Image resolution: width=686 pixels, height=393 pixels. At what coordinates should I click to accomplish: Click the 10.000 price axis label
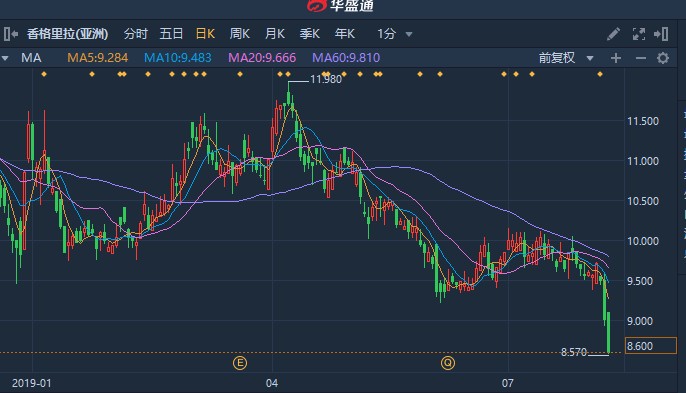pyautogui.click(x=643, y=241)
